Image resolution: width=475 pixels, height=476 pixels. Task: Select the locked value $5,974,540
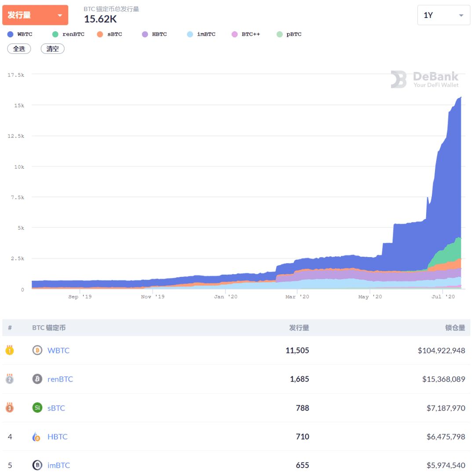(446, 465)
